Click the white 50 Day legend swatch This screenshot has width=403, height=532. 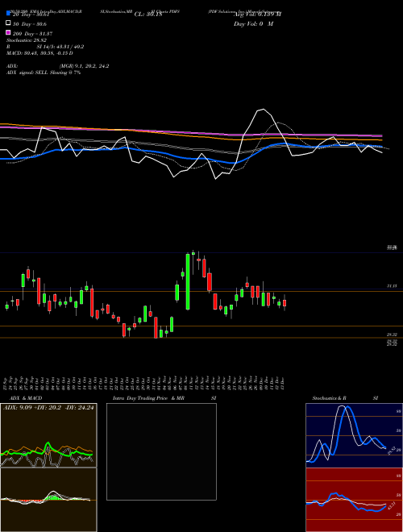click(x=8, y=23)
